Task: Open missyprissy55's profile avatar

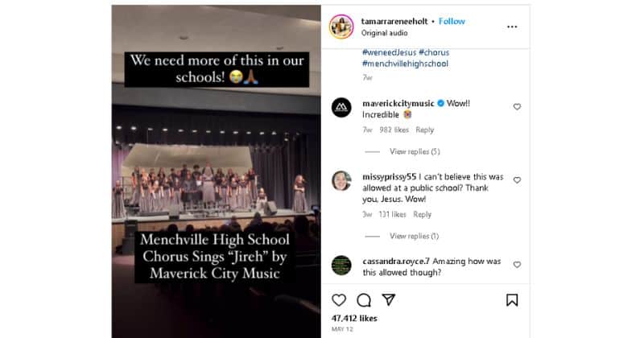Action: [x=341, y=180]
